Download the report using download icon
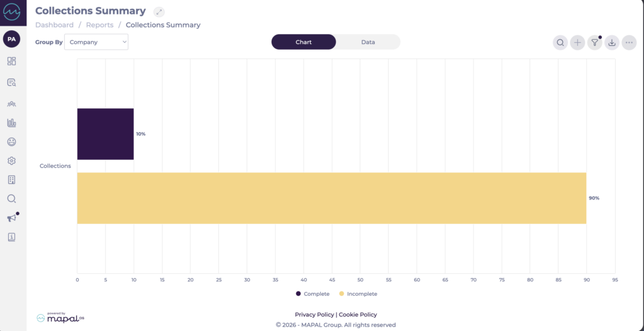This screenshot has width=644, height=331. point(611,42)
